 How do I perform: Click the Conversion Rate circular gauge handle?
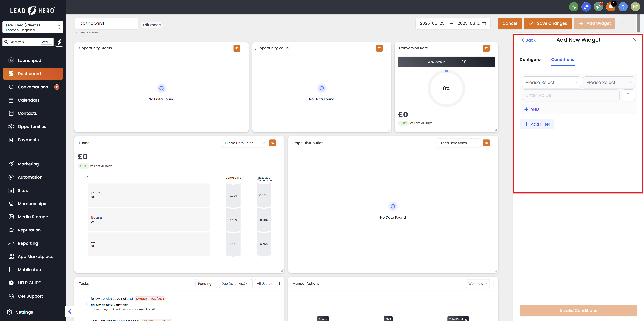coord(447,71)
